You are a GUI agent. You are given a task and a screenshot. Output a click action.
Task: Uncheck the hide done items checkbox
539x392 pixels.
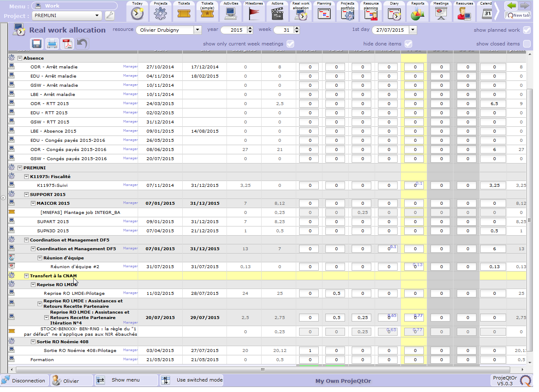[408, 44]
